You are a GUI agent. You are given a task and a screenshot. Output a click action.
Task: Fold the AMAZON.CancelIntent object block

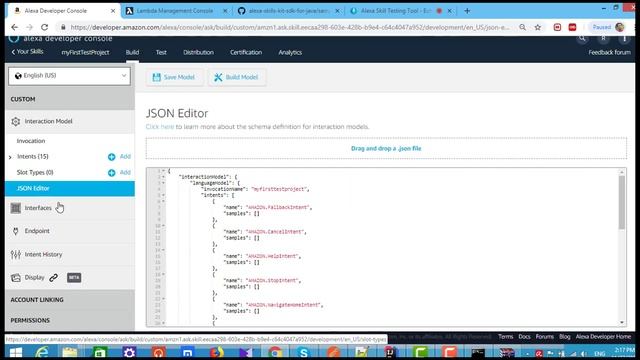coord(164,226)
